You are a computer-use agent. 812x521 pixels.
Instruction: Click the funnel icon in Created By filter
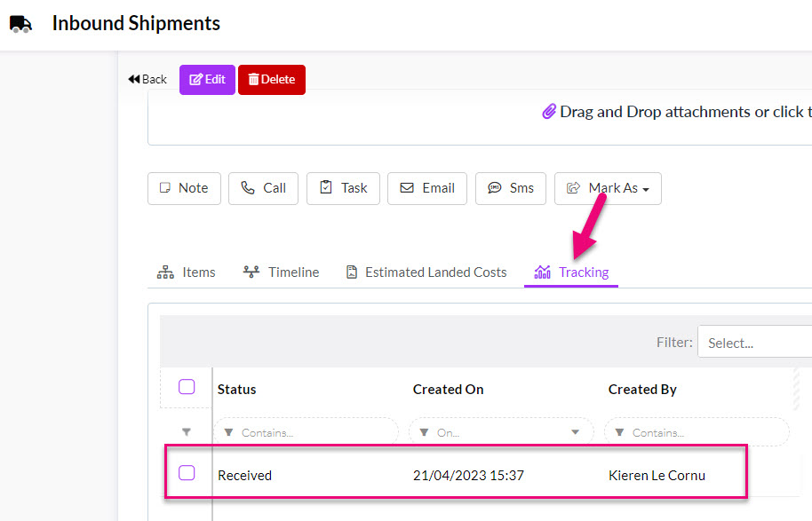pyautogui.click(x=619, y=432)
